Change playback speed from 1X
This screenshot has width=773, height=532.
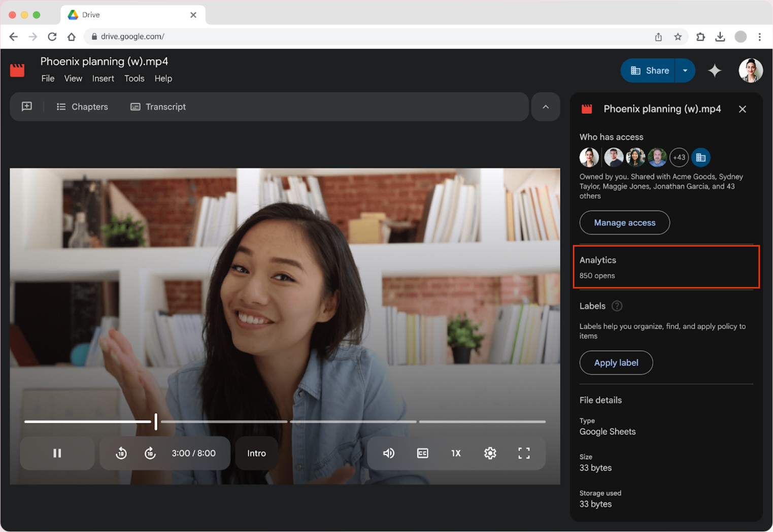[455, 453]
